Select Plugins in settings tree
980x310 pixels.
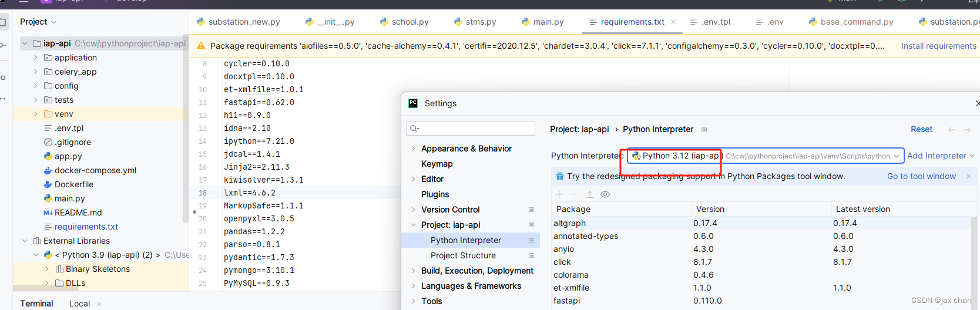coord(435,194)
